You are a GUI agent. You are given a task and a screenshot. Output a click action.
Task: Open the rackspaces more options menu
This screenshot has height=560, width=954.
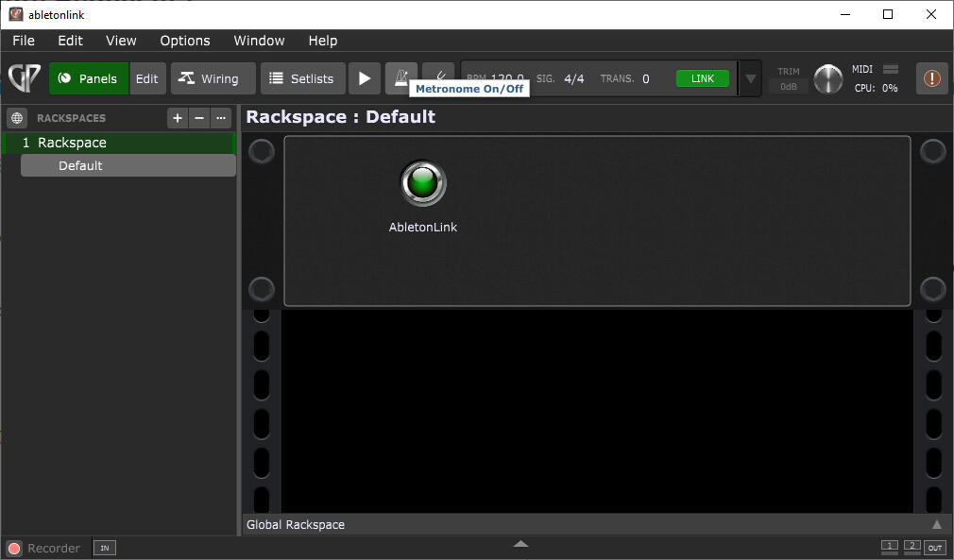click(221, 118)
